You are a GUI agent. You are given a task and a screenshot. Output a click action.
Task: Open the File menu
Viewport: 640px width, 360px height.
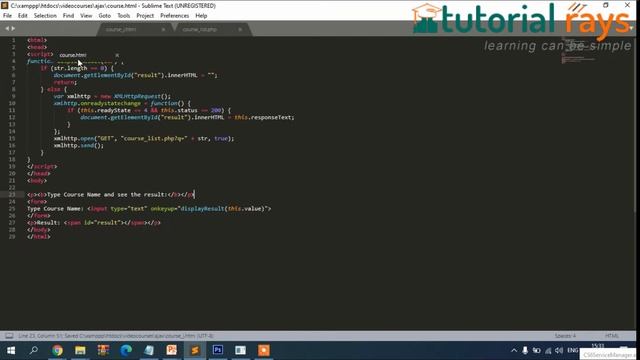pos(7,16)
